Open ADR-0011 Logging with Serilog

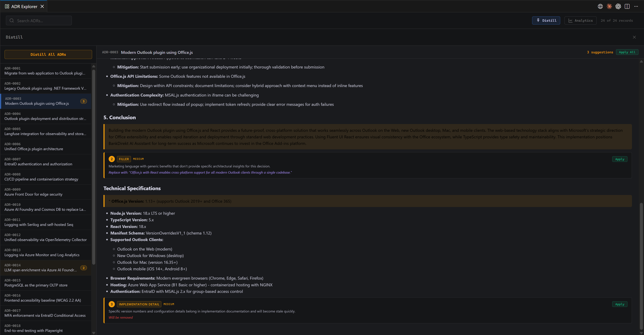46,222
